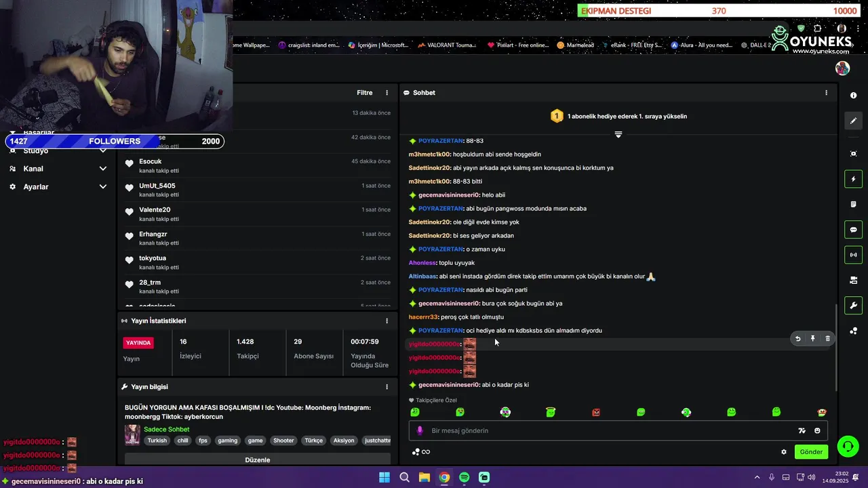Screen dimensions: 868x488
Task: Collapse the pinned gift leaderboard arrow in chat
Action: click(618, 135)
